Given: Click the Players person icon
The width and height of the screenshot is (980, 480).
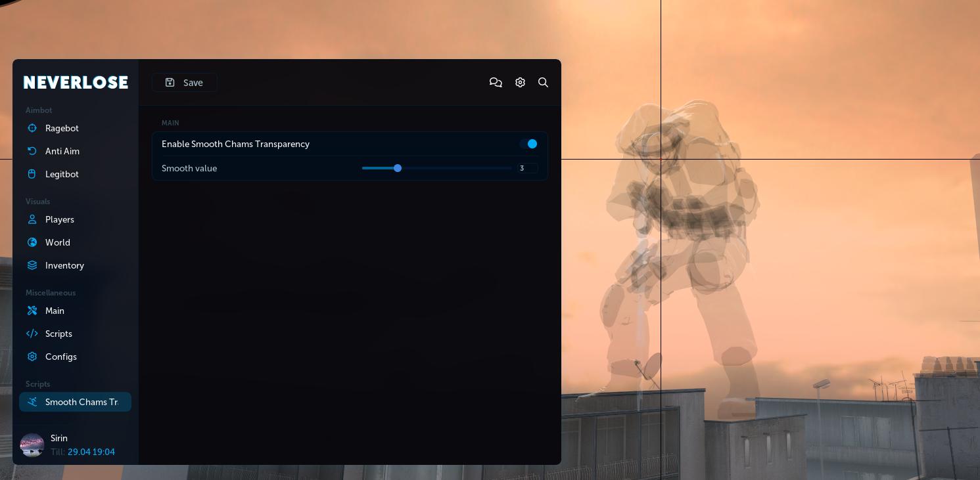Looking at the screenshot, I should click(32, 219).
